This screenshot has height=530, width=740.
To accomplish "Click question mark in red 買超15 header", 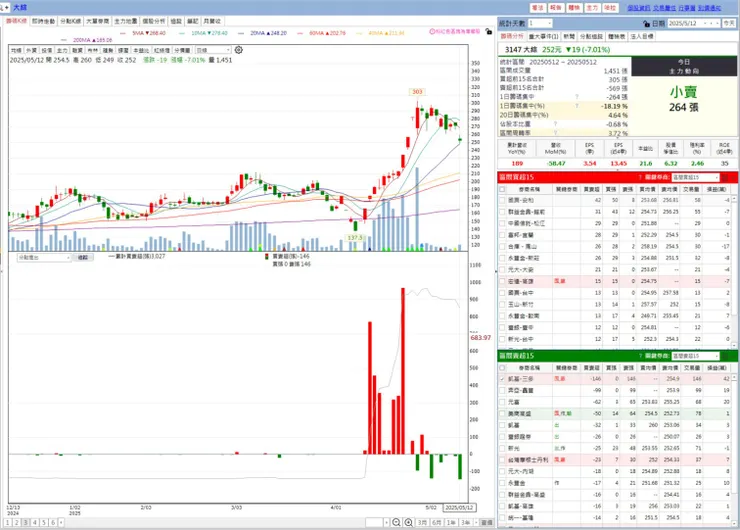I will pos(640,177).
